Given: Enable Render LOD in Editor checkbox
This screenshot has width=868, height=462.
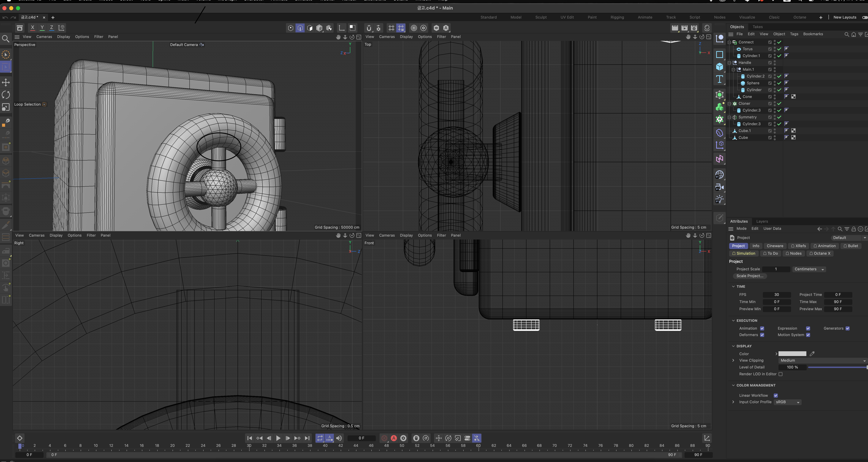Looking at the screenshot, I should tap(780, 374).
